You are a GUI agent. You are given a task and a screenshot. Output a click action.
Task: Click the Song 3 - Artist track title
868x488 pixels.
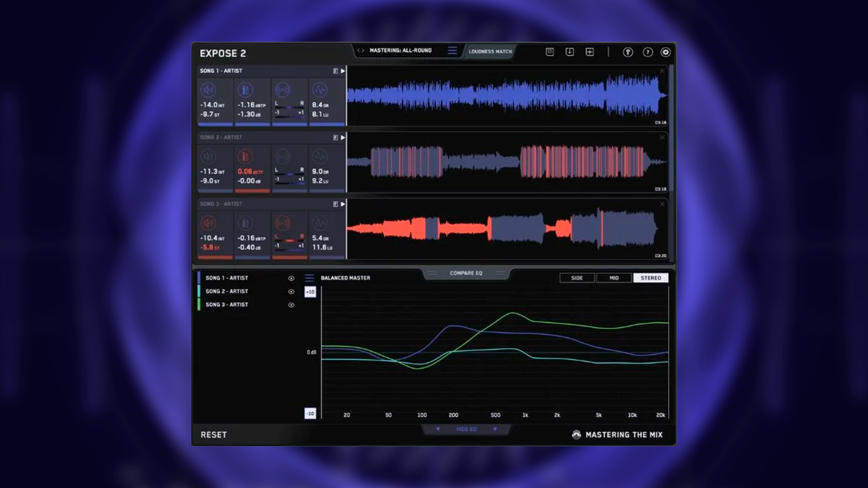(x=221, y=205)
